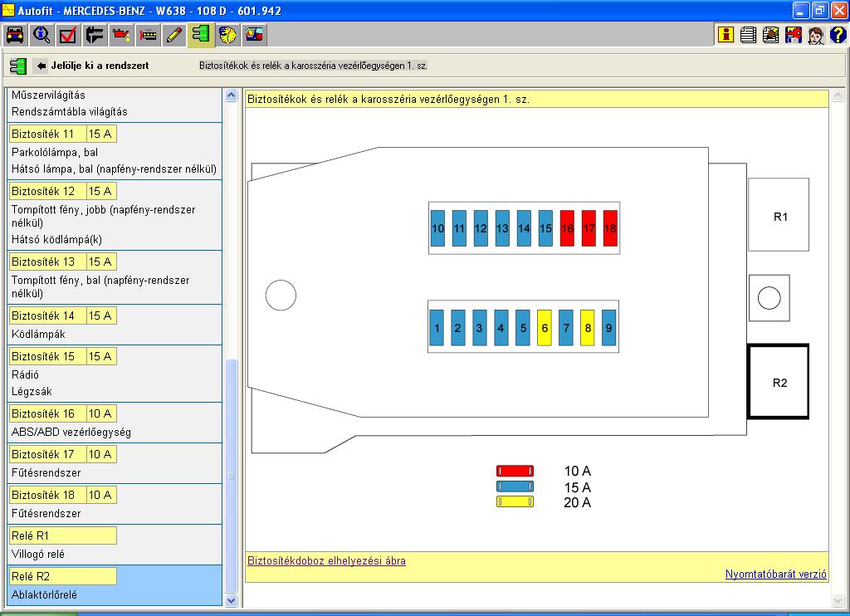Open the engine diagnostic connector icon
This screenshot has height=616, width=850.
[148, 35]
